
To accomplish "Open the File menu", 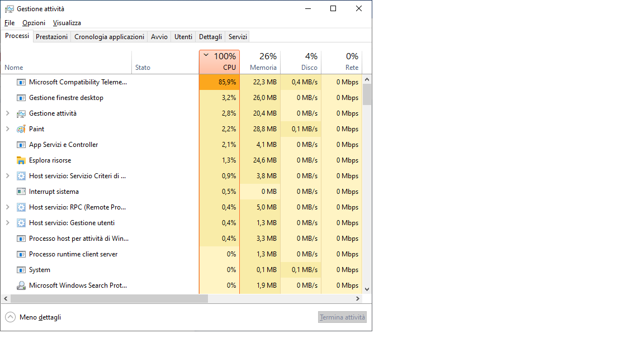I will 10,23.
